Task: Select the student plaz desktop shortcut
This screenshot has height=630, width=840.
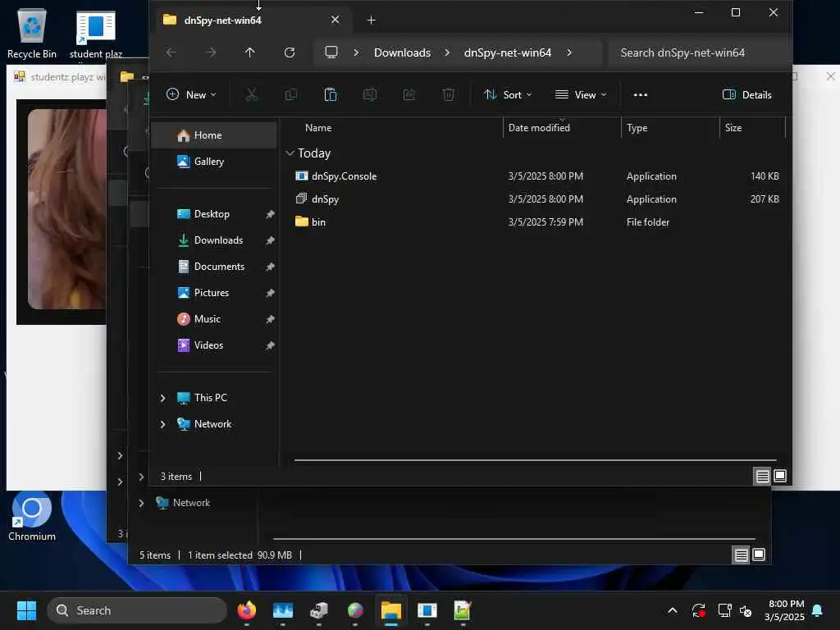Action: [x=96, y=34]
